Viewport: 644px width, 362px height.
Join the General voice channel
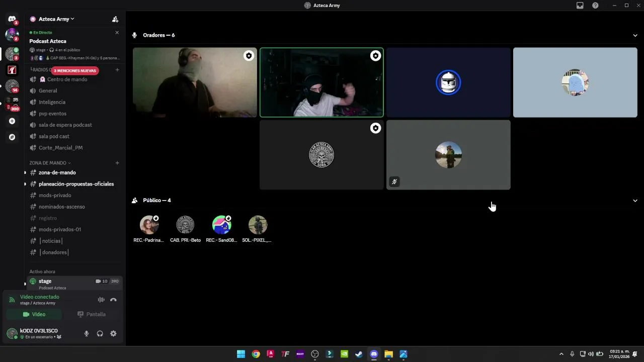coord(74,90)
